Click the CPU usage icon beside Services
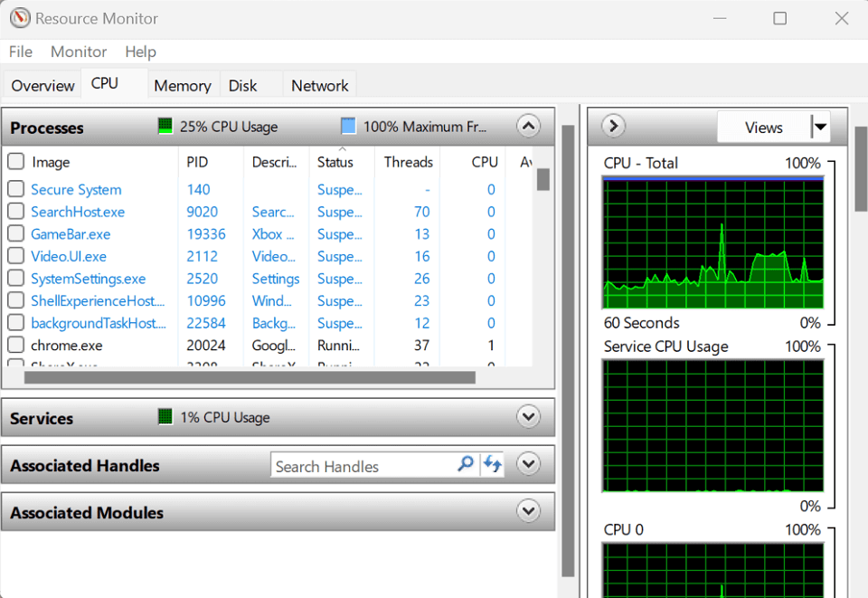This screenshot has width=868, height=598. click(165, 417)
